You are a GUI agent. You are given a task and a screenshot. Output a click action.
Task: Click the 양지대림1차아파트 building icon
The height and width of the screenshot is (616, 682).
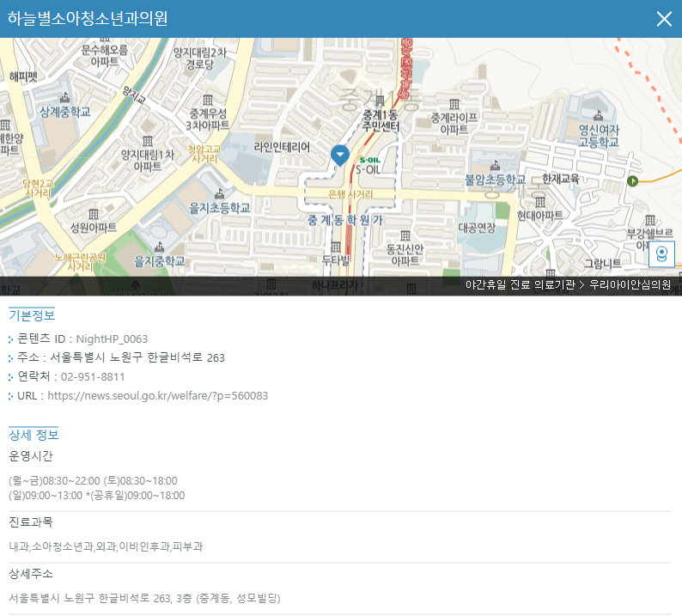coord(148,142)
